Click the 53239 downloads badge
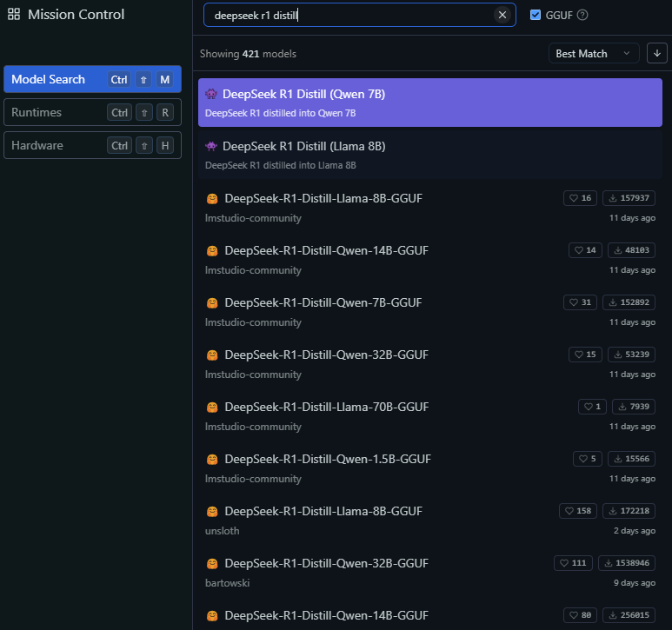This screenshot has width=672, height=630. click(x=631, y=355)
